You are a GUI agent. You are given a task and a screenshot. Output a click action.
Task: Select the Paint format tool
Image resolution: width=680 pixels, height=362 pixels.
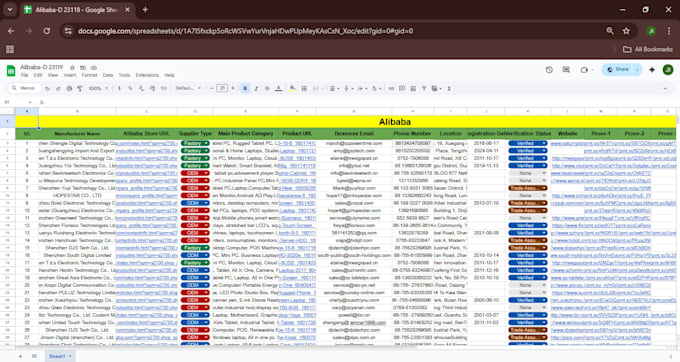80,88
